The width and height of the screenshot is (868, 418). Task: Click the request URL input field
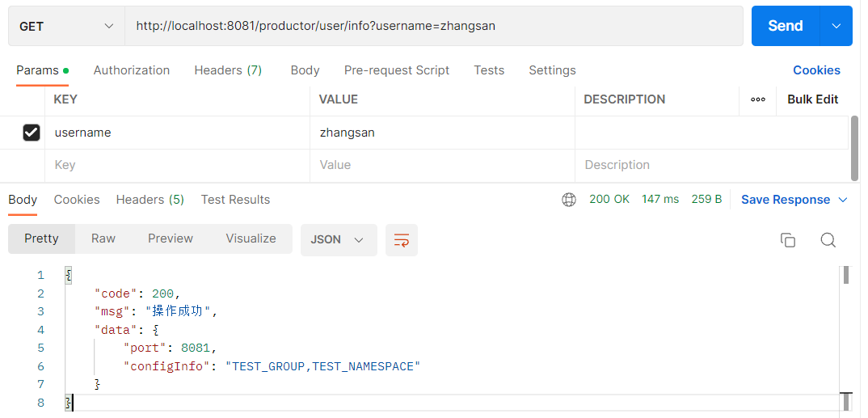[433, 27]
